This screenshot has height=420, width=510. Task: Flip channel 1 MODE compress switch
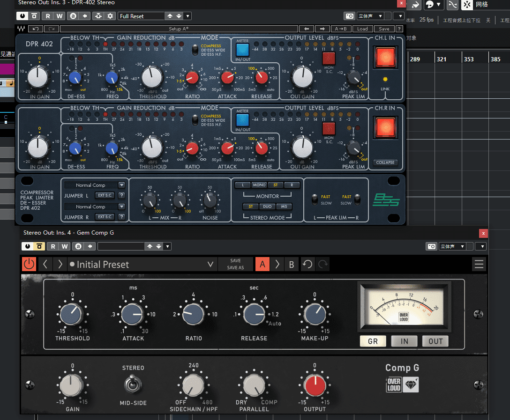pos(195,50)
